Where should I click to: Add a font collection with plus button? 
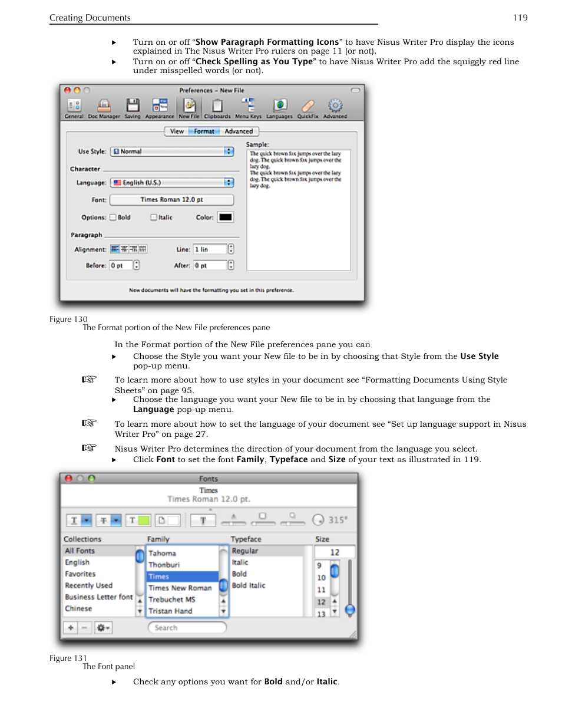pyautogui.click(x=71, y=628)
